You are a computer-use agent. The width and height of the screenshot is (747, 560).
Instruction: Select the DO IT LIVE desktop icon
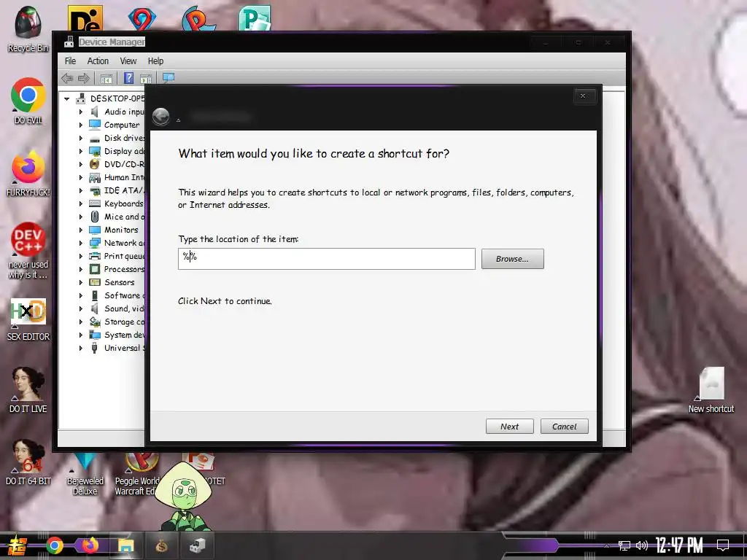pyautogui.click(x=28, y=389)
